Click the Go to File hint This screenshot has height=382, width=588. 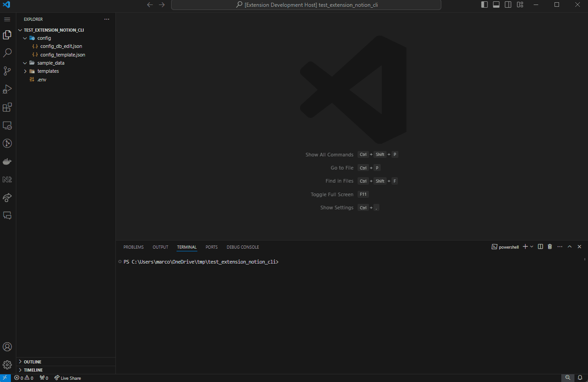point(342,168)
